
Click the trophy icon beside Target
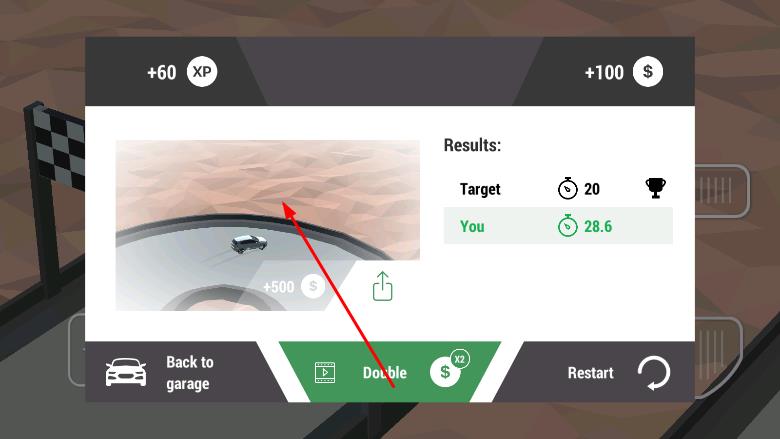[x=656, y=188]
